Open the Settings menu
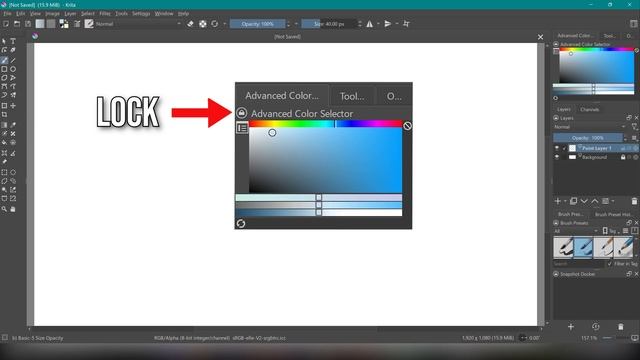 (x=141, y=13)
